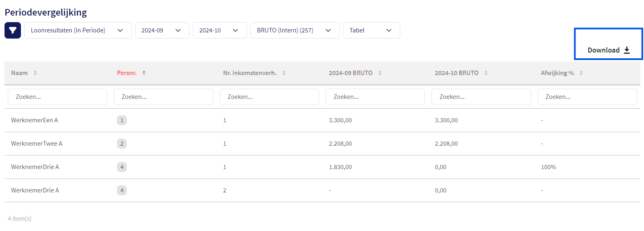Expand the 2024-10 period dropdown
This screenshot has height=231, width=644.
219,30
